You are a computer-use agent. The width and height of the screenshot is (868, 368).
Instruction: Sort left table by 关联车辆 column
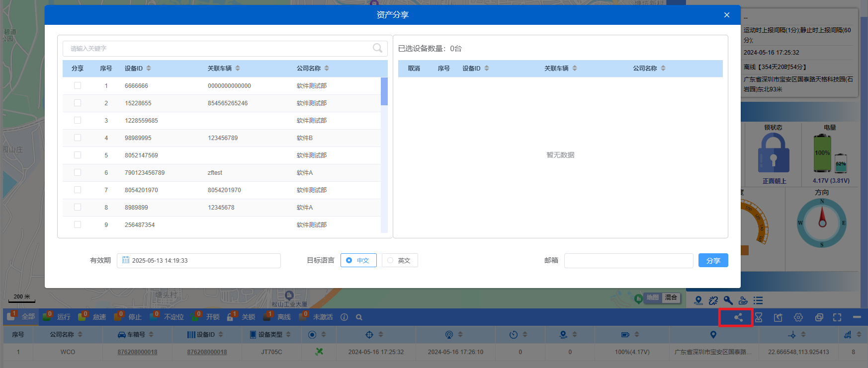[238, 68]
